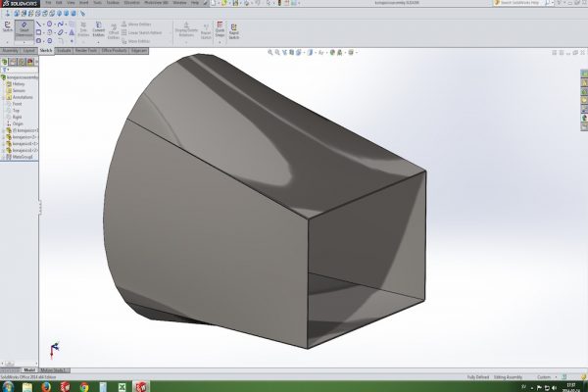Click the Convert Entities icon
Screen dimensions: 588x392
pos(100,29)
